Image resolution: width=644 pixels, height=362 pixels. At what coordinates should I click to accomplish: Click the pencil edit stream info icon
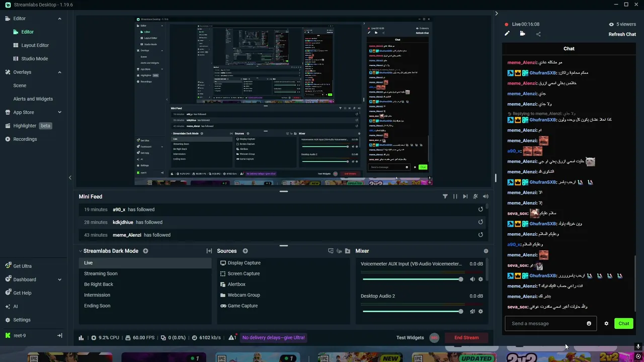pyautogui.click(x=507, y=34)
